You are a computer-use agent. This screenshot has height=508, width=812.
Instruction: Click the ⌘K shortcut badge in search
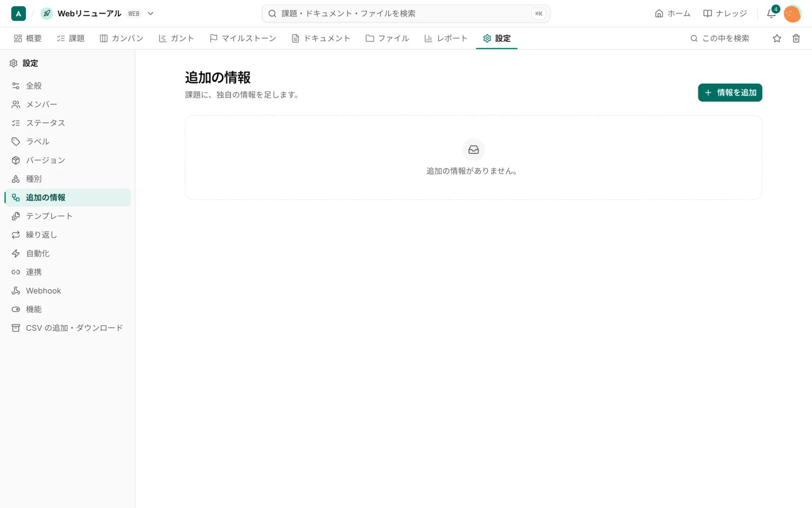pyautogui.click(x=538, y=14)
